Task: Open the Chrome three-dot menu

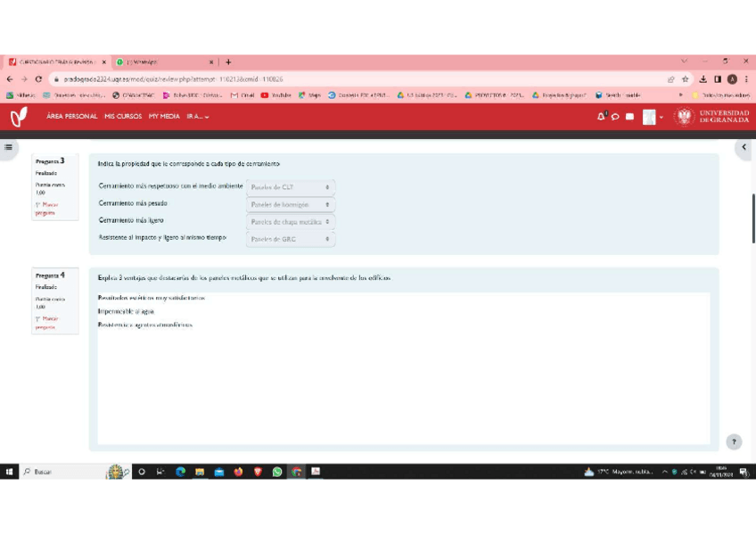Action: click(x=746, y=79)
